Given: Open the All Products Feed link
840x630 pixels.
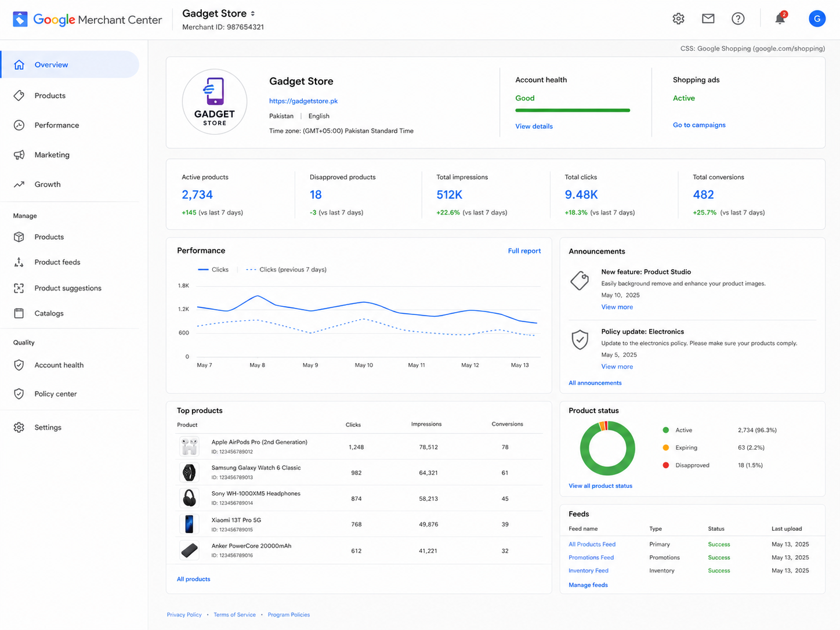Looking at the screenshot, I should click(x=592, y=545).
